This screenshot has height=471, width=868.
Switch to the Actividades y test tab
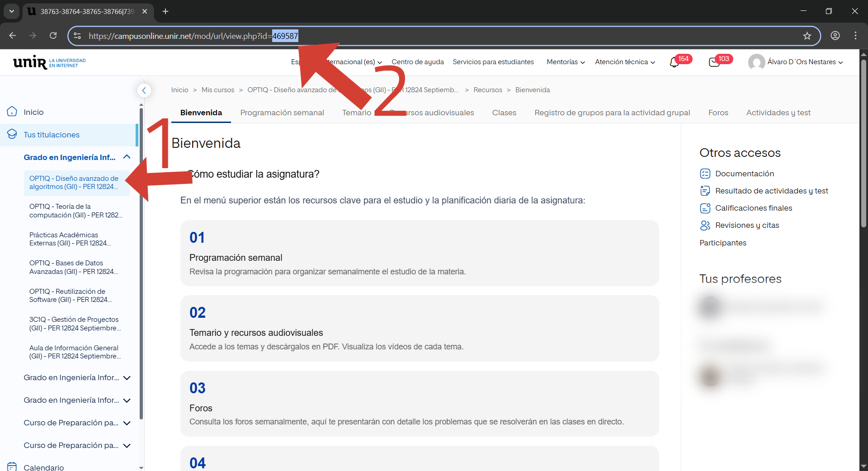click(x=778, y=113)
